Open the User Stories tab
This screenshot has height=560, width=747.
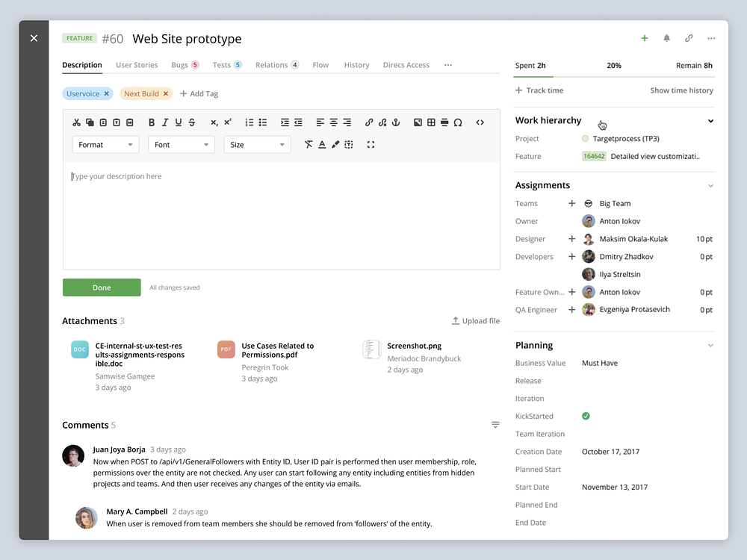137,65
